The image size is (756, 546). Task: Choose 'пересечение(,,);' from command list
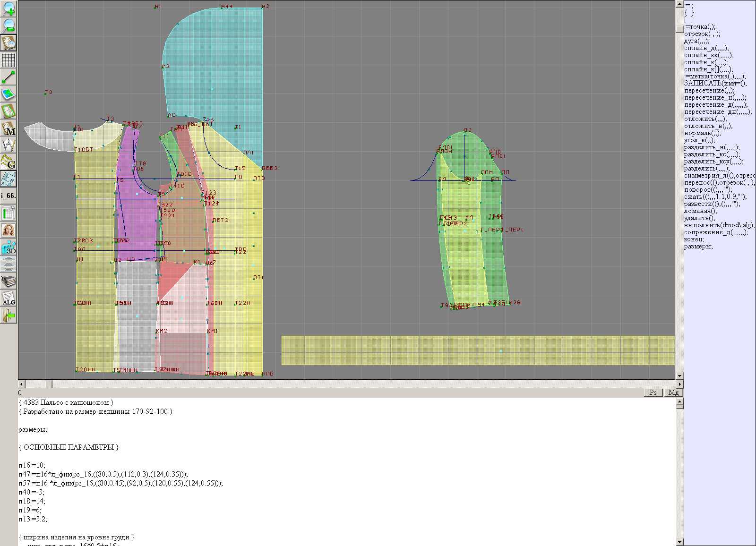click(709, 91)
